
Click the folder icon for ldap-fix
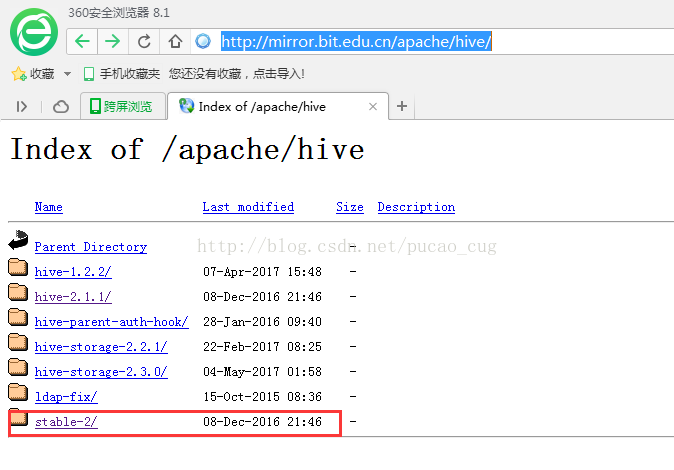point(18,392)
